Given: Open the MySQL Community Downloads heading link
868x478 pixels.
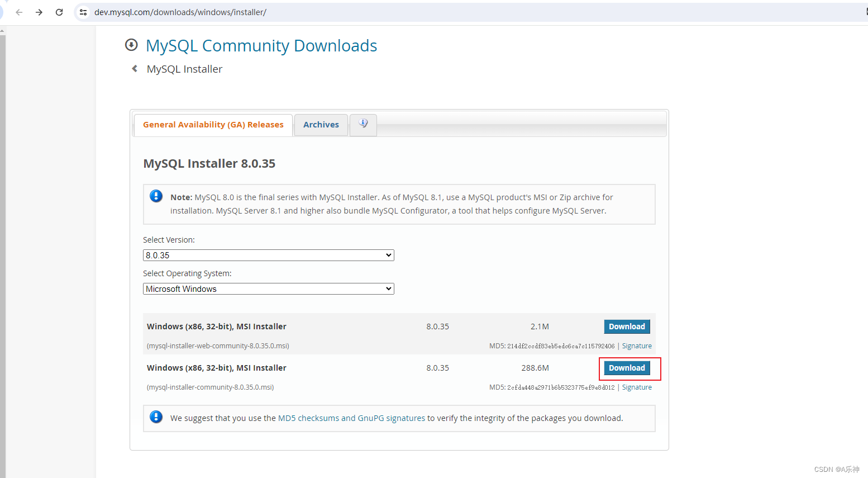Looking at the screenshot, I should (261, 45).
